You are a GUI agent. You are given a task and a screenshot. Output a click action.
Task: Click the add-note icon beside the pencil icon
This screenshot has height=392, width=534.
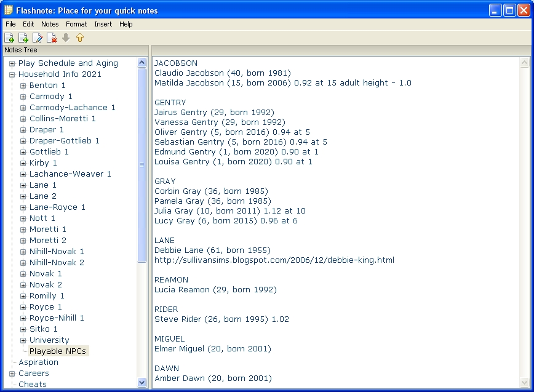tap(23, 38)
